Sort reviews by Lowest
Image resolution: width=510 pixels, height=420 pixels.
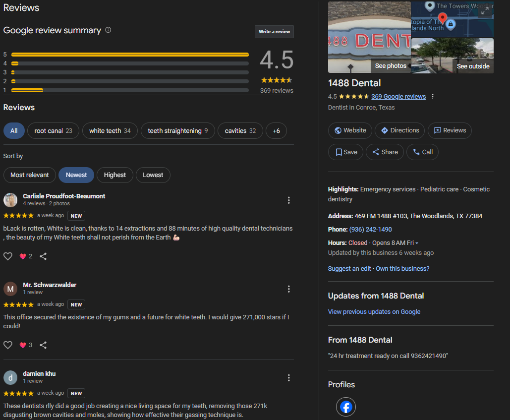(153, 175)
